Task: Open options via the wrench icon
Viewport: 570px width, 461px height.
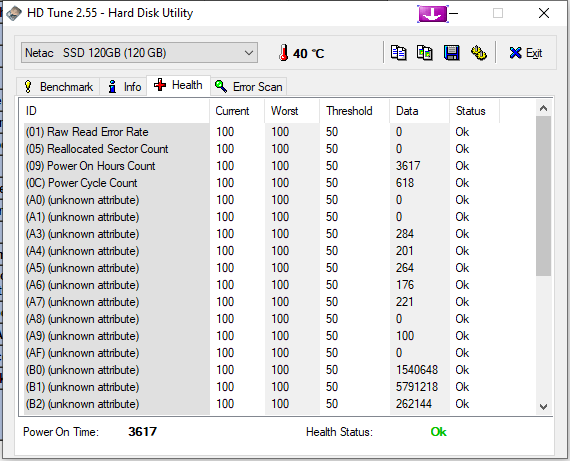Action: click(479, 53)
